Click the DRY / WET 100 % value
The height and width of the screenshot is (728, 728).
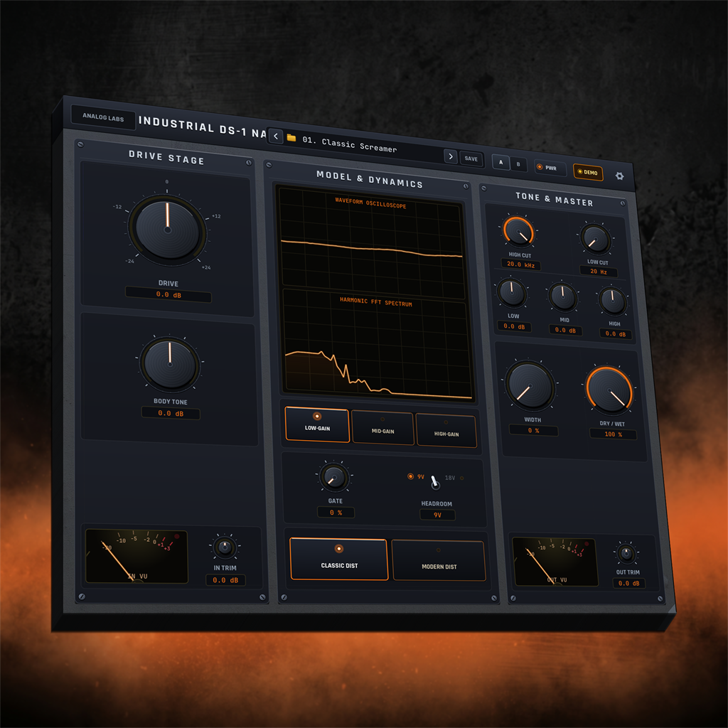[x=613, y=434]
